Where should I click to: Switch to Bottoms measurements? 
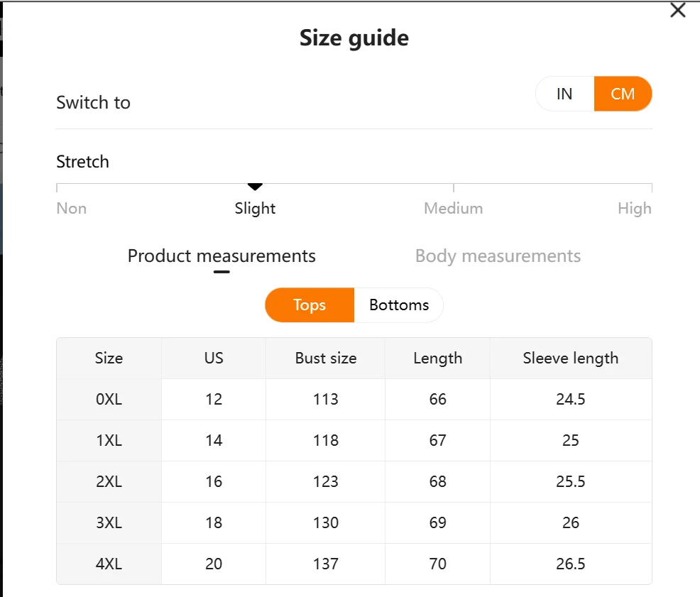(399, 305)
